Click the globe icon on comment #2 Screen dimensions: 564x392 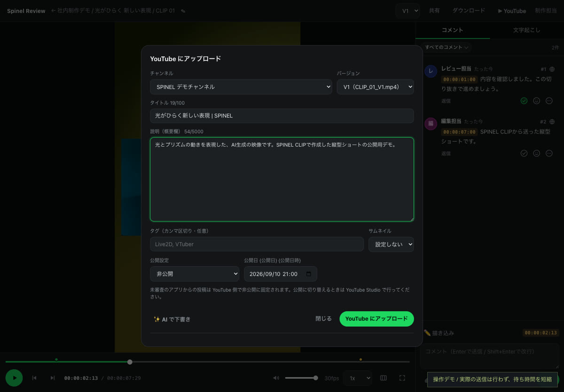coord(552,122)
